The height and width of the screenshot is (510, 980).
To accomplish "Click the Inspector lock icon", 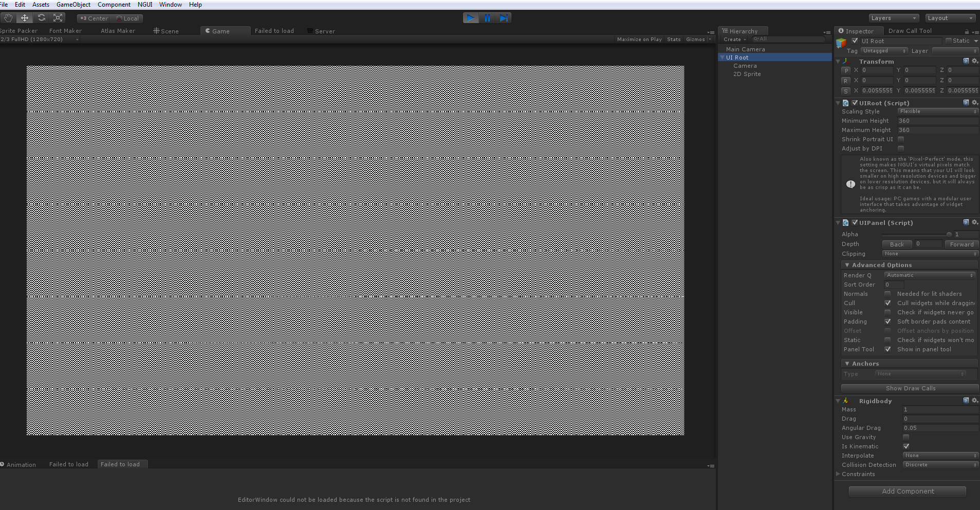I will tap(967, 31).
